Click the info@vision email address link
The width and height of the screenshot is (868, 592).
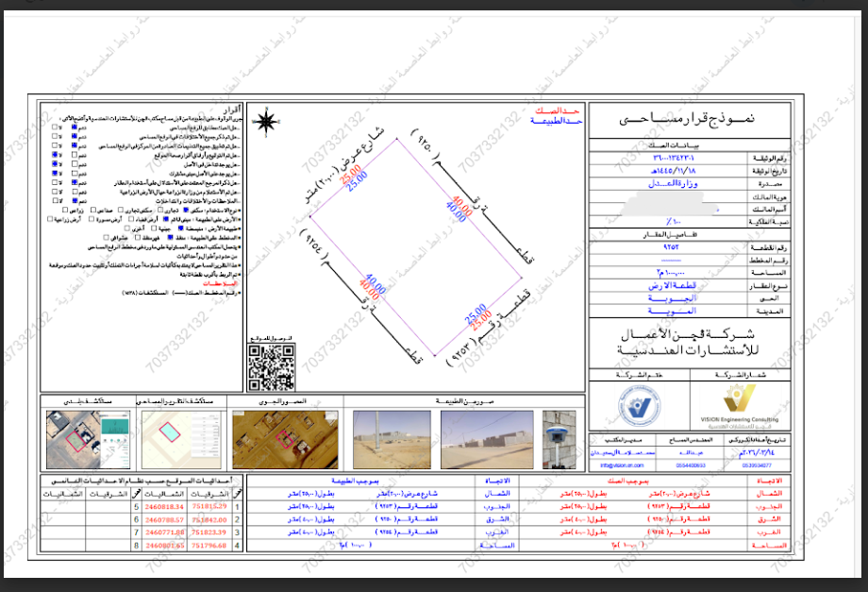(622, 465)
